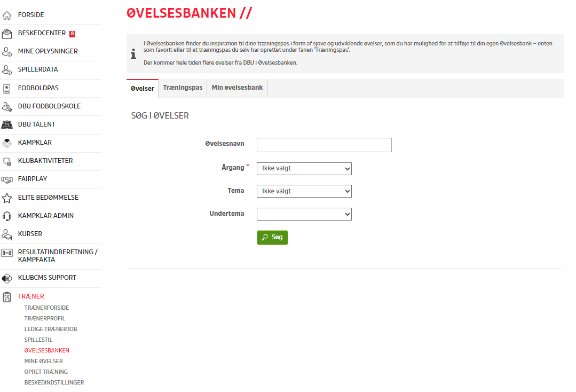Click the scoreboard icon beside Resultatindberetning
Image resolution: width=576 pixels, height=392 pixels.
tap(7, 253)
